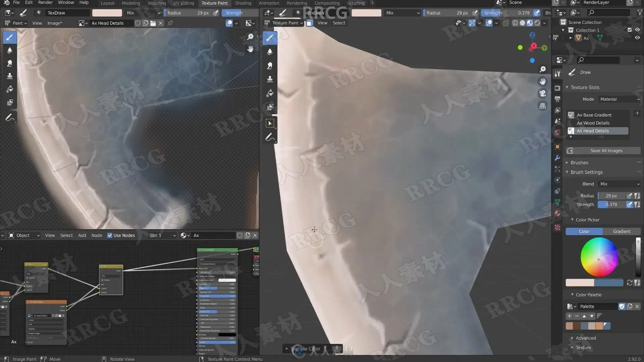Switch viewport shading to rendered
Viewport: 644px width, 362px height.
(537, 23)
